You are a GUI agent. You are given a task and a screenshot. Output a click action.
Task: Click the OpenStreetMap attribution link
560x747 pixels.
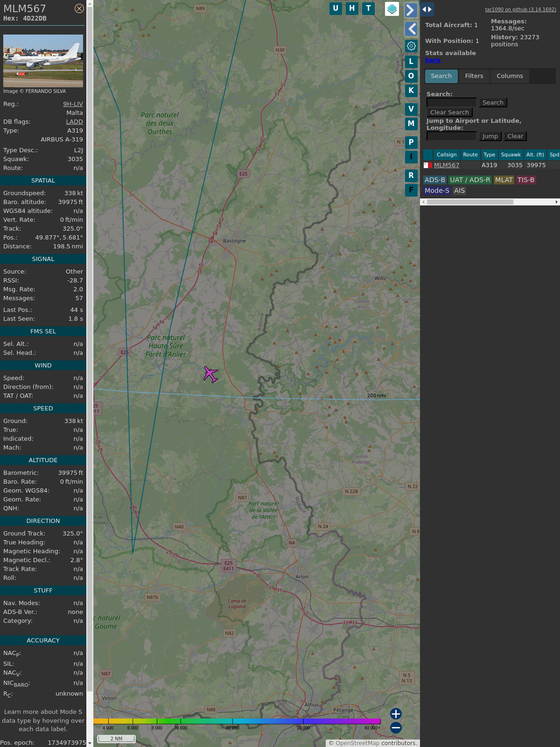[357, 743]
